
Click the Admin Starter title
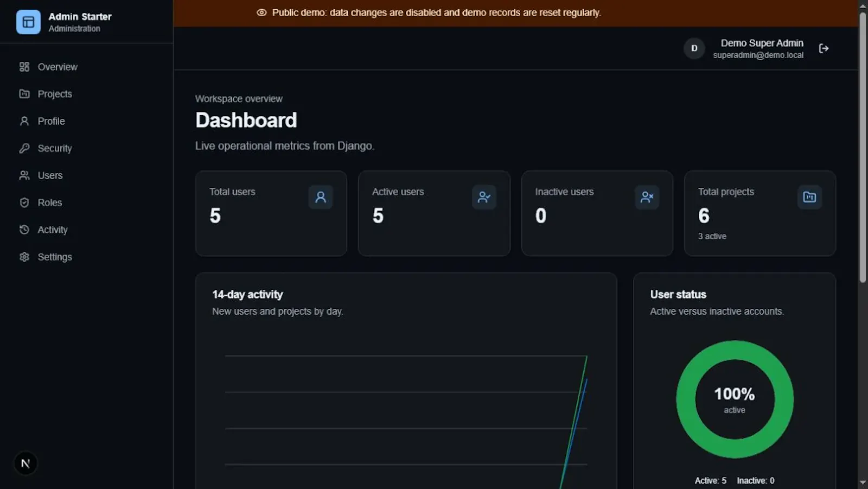[80, 17]
